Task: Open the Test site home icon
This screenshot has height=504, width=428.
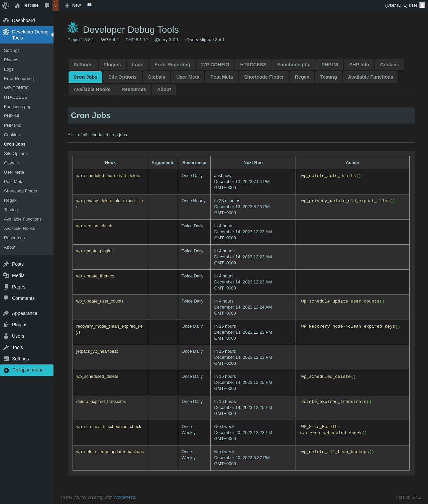Action: pyautogui.click(x=17, y=5)
